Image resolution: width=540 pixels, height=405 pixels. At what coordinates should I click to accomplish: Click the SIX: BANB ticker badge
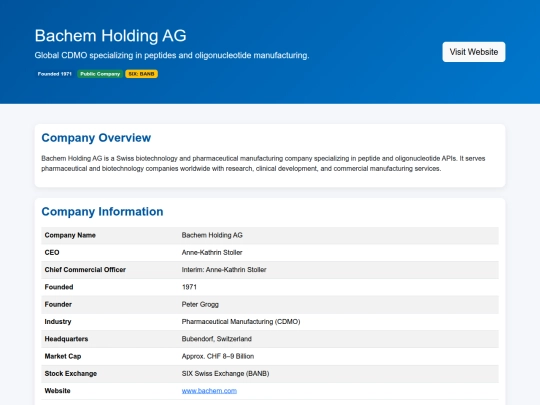[142, 74]
